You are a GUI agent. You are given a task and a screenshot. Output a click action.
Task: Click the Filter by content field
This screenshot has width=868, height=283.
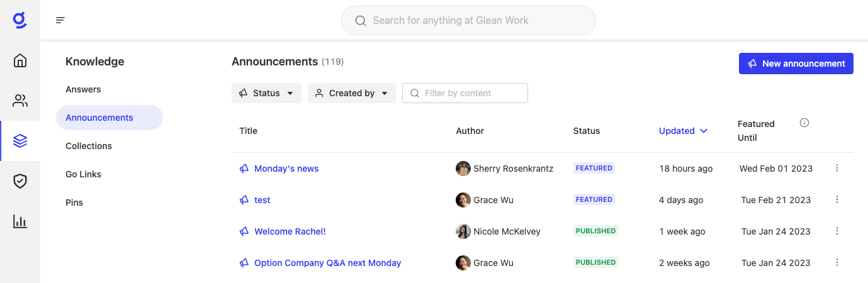tap(465, 93)
